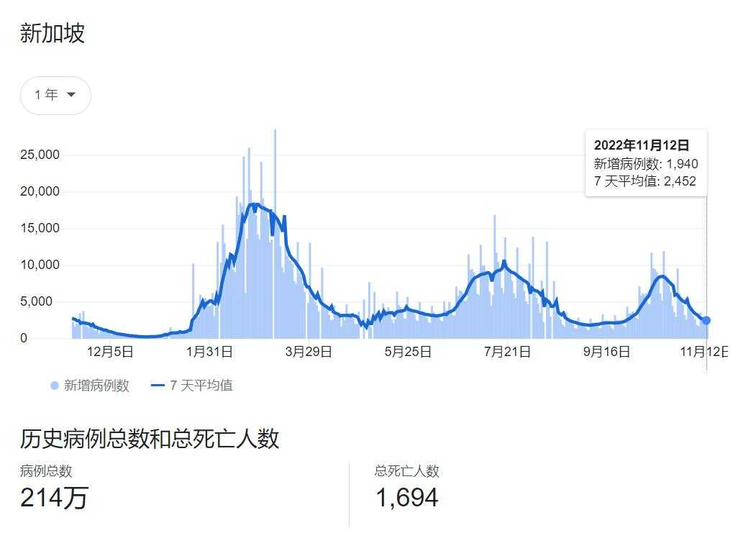Open the 1 年 time range dropdown
This screenshot has width=756, height=533.
tap(55, 96)
